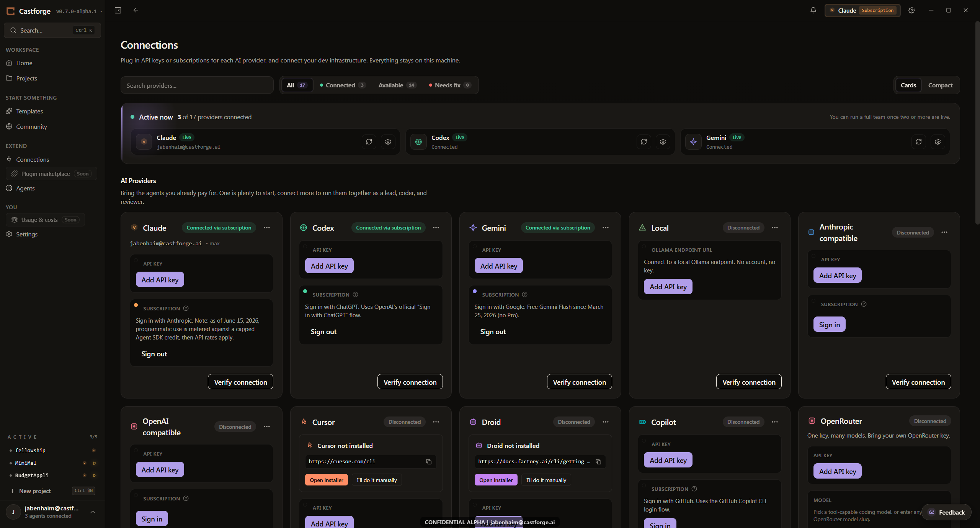Image resolution: width=980 pixels, height=528 pixels.
Task: Switch to Cards view
Action: click(x=908, y=85)
